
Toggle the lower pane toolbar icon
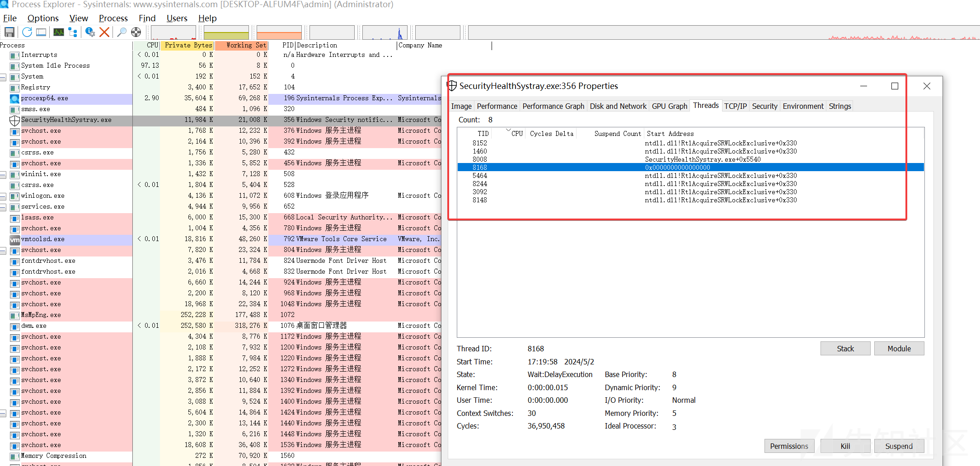coord(41,32)
